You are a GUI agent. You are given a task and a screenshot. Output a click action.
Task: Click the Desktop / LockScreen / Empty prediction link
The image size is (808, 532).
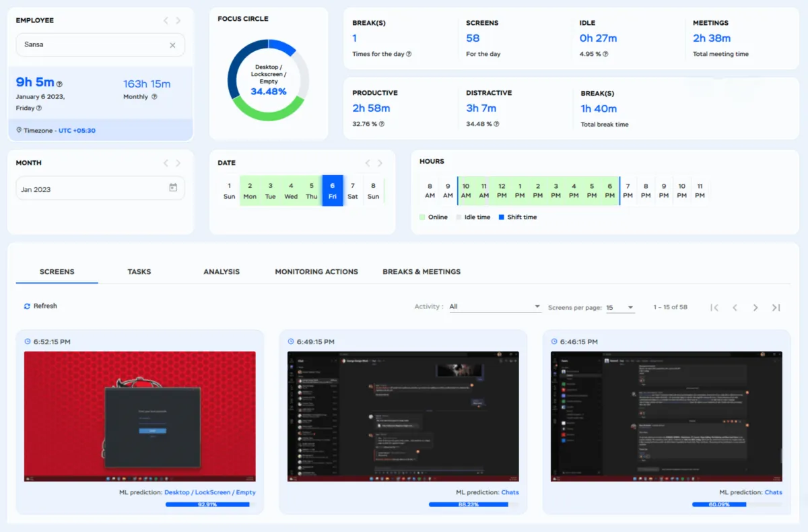pos(210,492)
